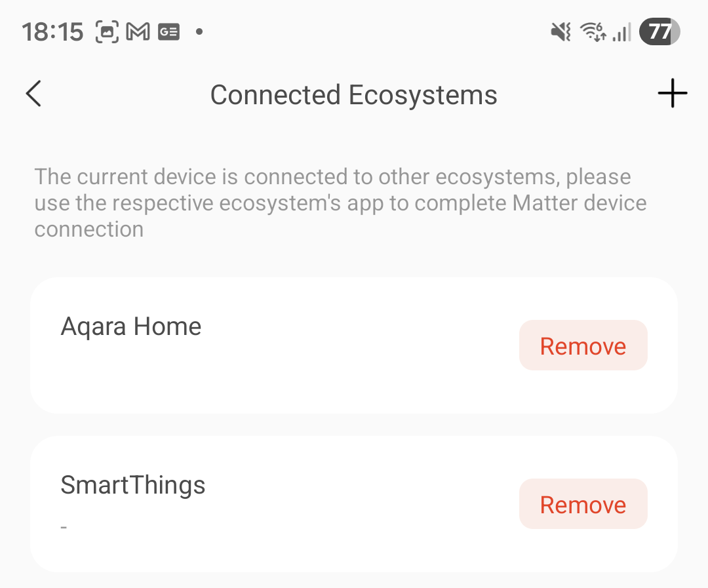Image resolution: width=708 pixels, height=588 pixels.
Task: Tap the Google News notification icon
Action: click(x=168, y=31)
